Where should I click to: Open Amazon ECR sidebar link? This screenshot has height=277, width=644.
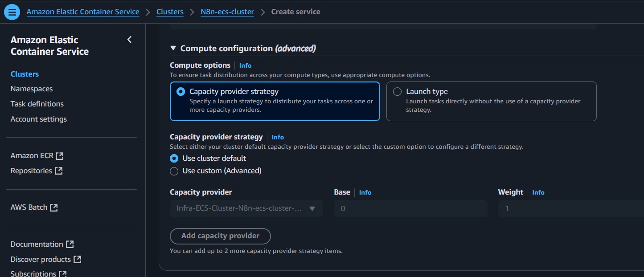pos(32,156)
